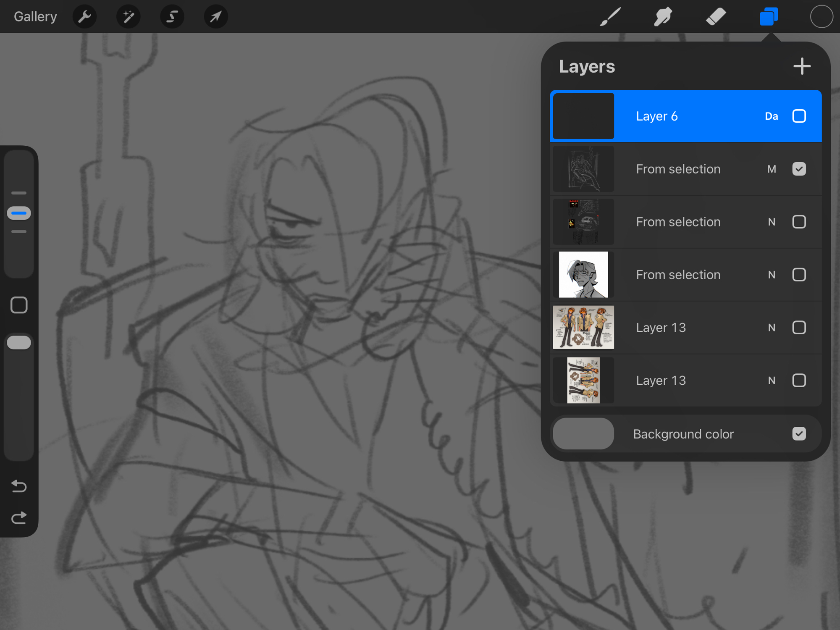This screenshot has height=630, width=840.
Task: Tap the undo arrow
Action: 19,486
